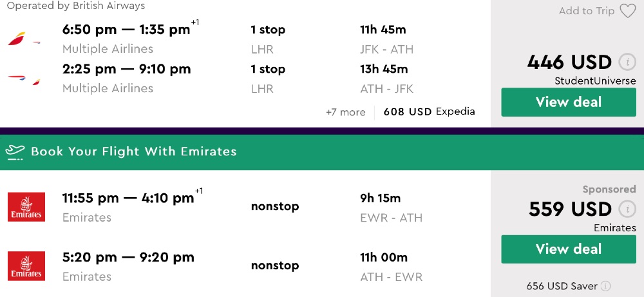644x297 pixels.
Task: Select 5:20 pm nonstop ATH to EWR flight
Action: click(128, 257)
